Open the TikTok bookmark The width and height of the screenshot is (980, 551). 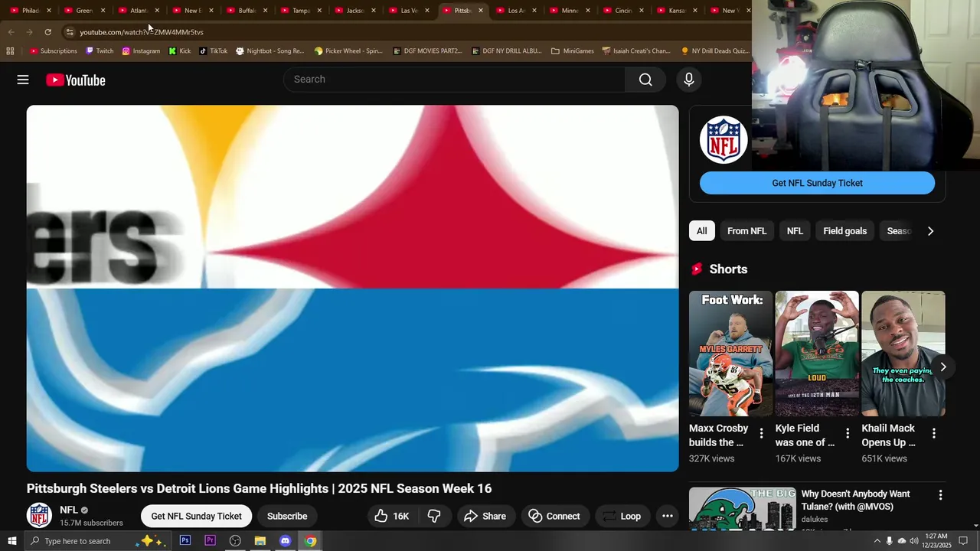coord(214,51)
